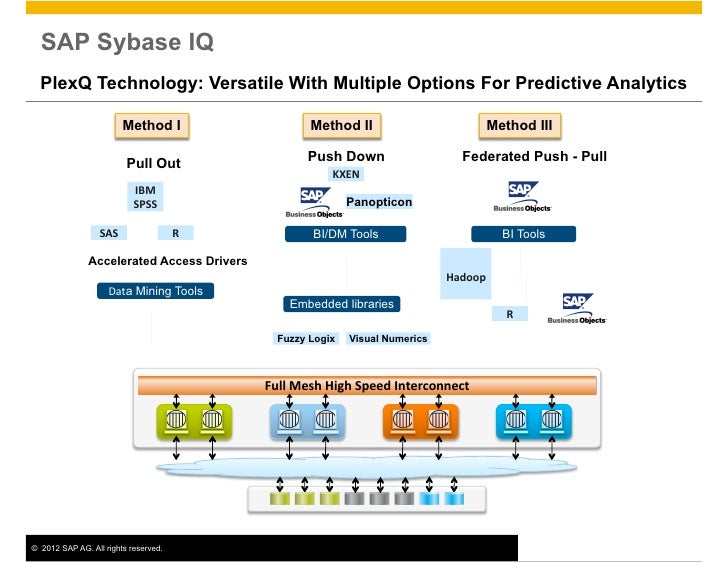Click the Federated Push - Pull heading
The width and height of the screenshot is (728, 563).
534,156
